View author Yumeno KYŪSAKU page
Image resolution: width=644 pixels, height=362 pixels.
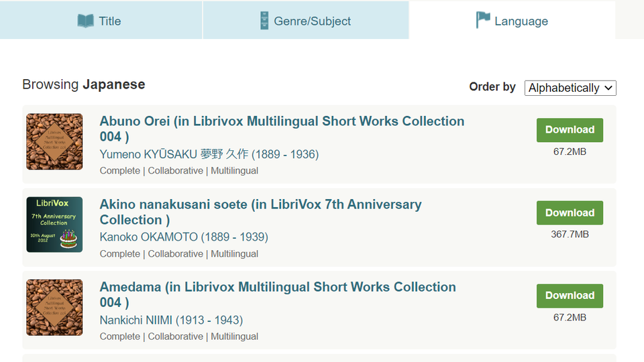pyautogui.click(x=209, y=154)
